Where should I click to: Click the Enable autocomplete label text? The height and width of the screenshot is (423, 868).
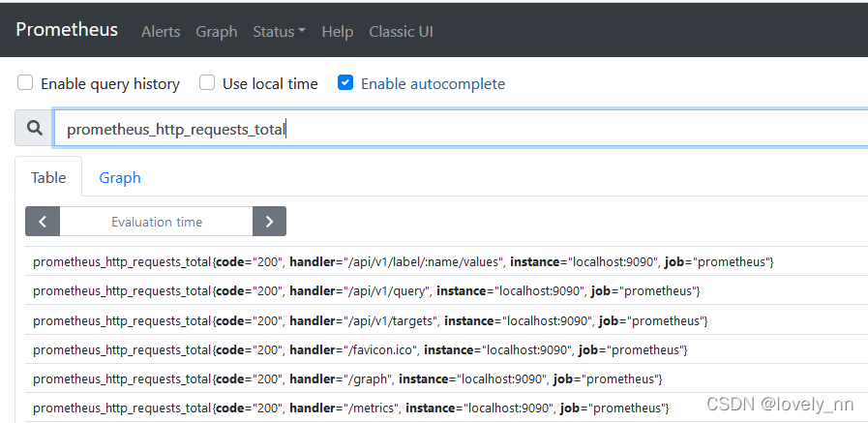pyautogui.click(x=433, y=83)
